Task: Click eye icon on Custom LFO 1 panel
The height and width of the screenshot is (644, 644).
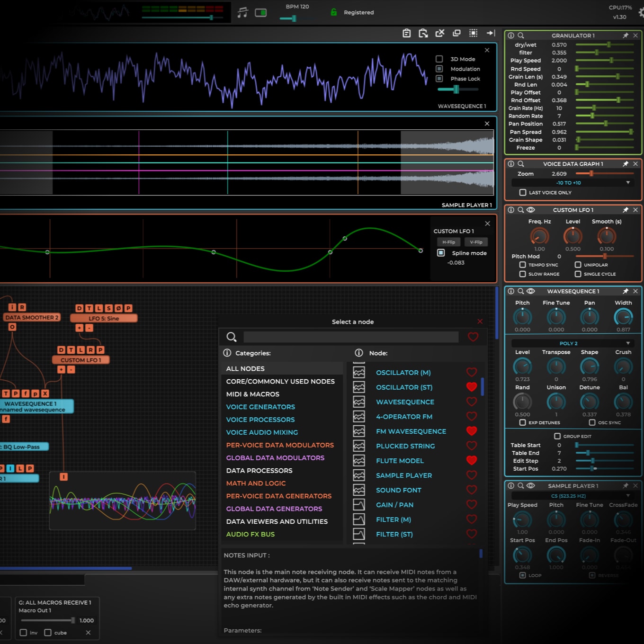Action: click(531, 210)
